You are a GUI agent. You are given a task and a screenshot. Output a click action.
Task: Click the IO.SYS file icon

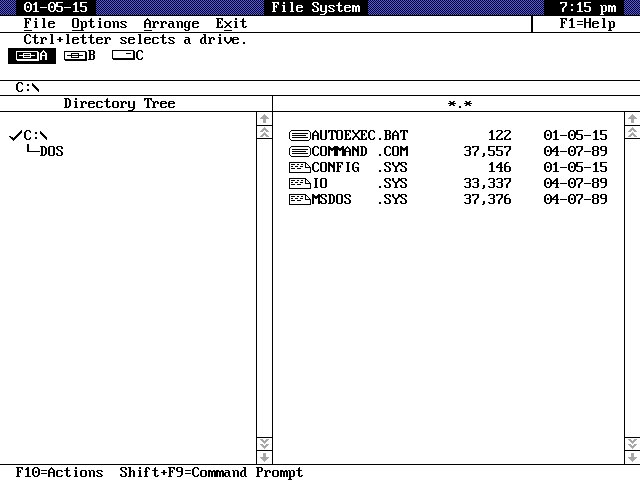pyautogui.click(x=300, y=183)
